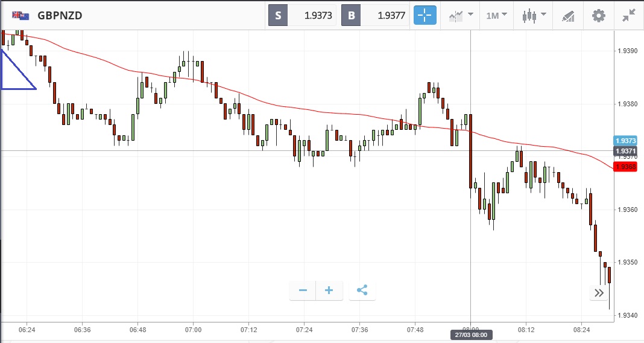
Task: Click the GBPNZD instrument name
Action: (60, 16)
